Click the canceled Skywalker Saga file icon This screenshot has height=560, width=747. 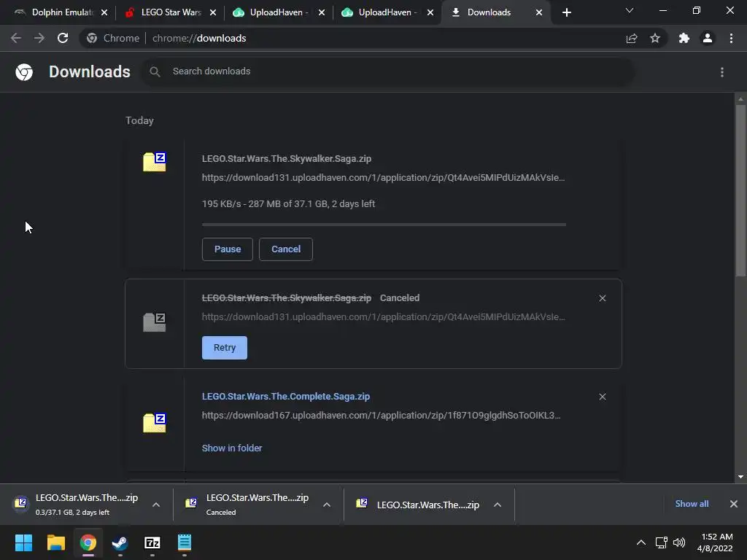pos(155,322)
